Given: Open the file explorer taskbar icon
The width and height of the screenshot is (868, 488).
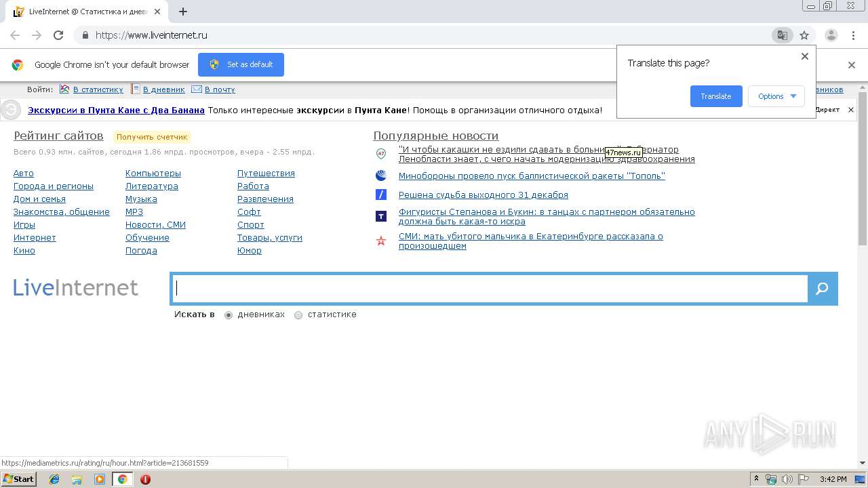Looking at the screenshot, I should tap(77, 479).
